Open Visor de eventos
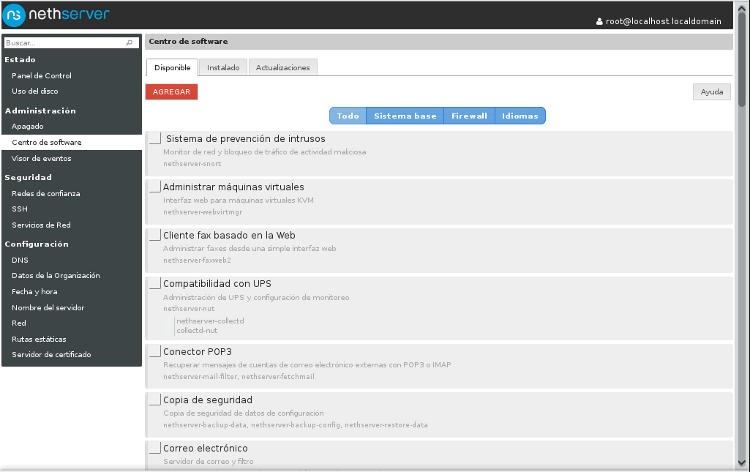Image resolution: width=750 pixels, height=472 pixels. pos(42,158)
